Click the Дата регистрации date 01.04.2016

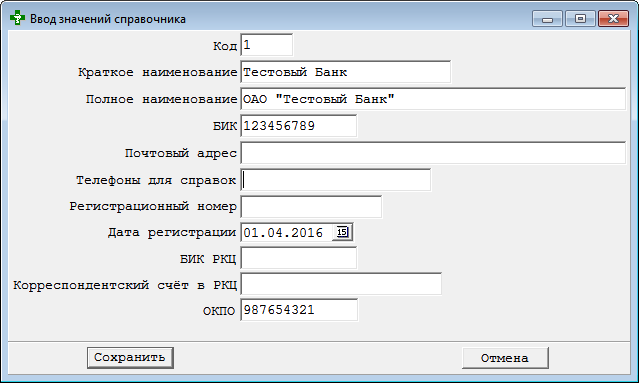coord(283,233)
